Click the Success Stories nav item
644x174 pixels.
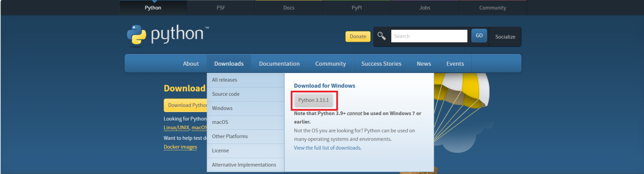(x=381, y=64)
